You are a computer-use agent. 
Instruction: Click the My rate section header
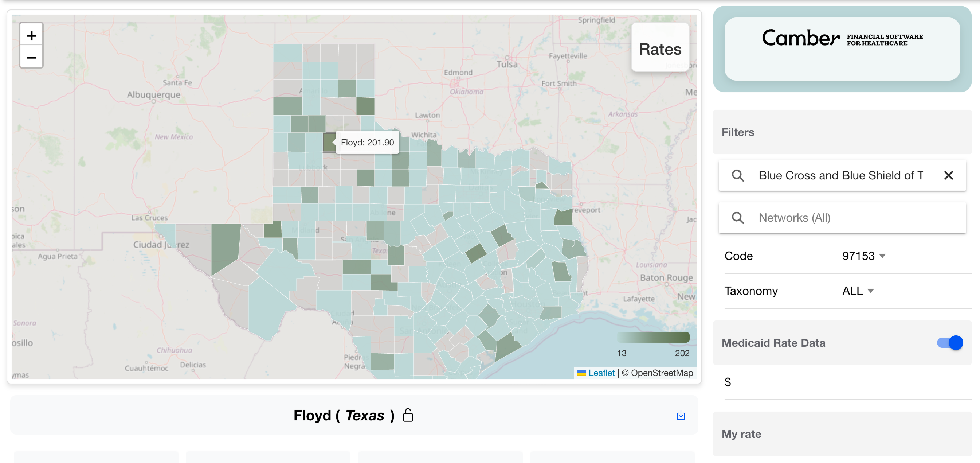(x=842, y=434)
